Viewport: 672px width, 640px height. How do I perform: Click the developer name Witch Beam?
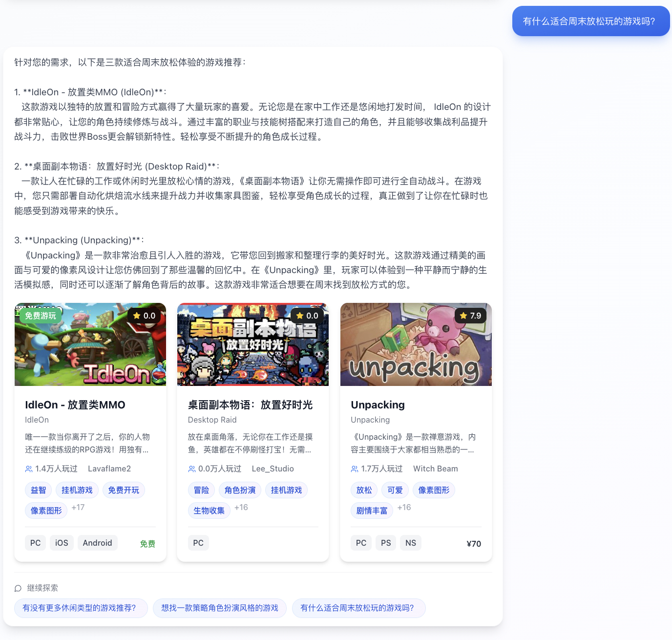(435, 469)
